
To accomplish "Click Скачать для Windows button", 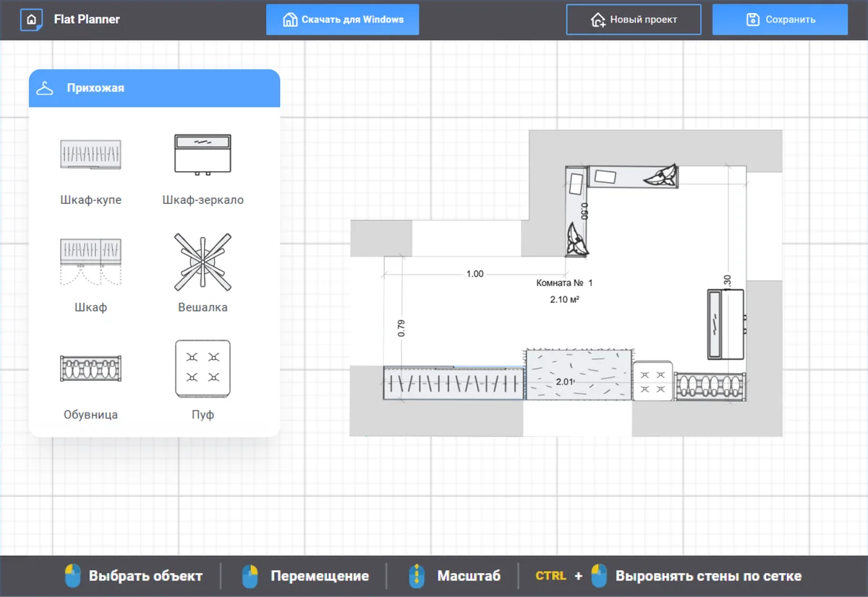I will [x=342, y=20].
